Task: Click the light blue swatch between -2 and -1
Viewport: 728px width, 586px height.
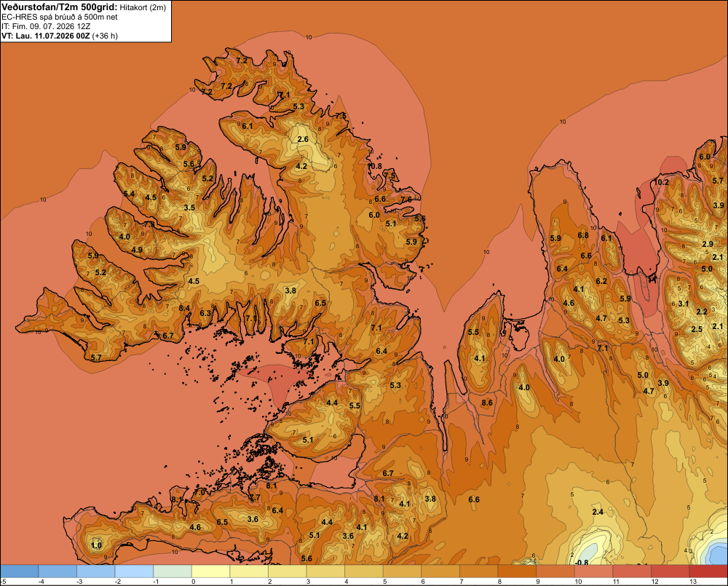Action: (134, 571)
